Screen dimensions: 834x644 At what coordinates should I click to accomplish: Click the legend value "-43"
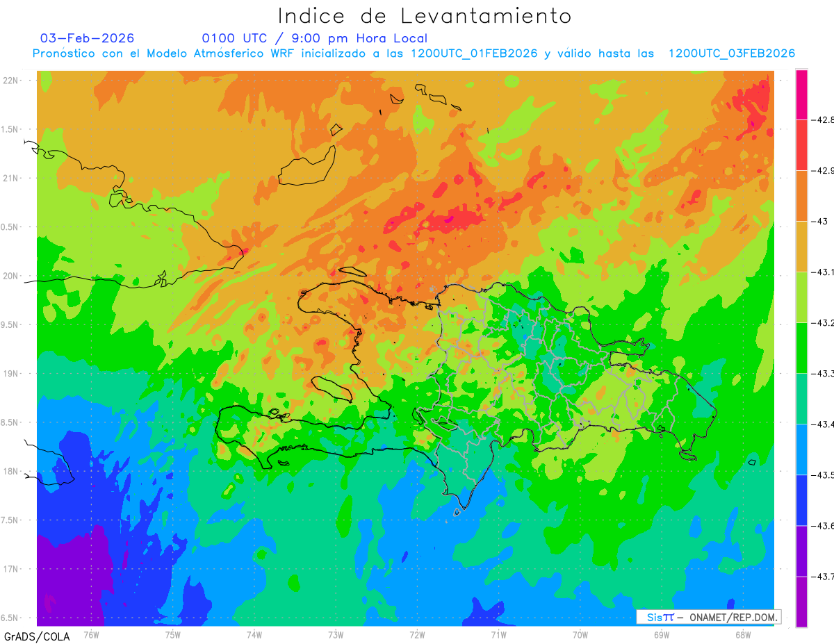coord(819,222)
